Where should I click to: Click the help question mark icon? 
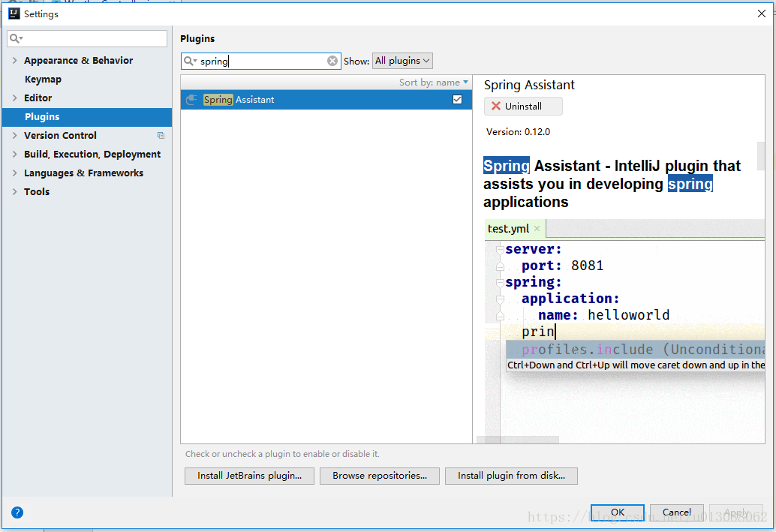[17, 512]
